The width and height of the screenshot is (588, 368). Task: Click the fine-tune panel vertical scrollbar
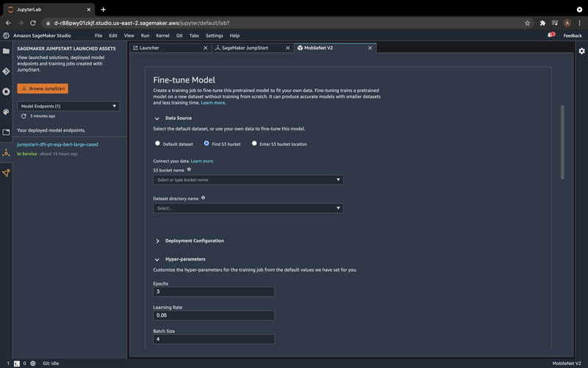point(562,142)
